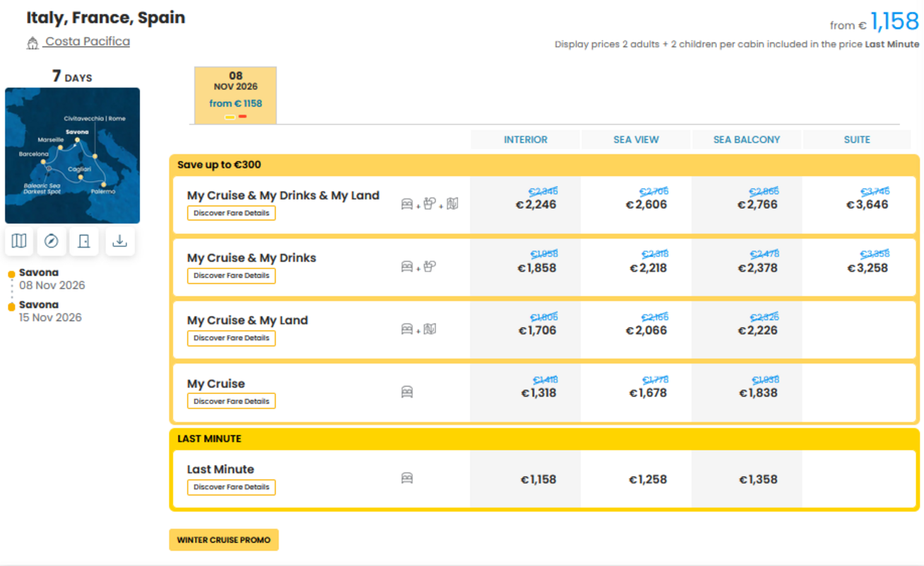Viewport: 924px width, 566px height.
Task: Click the cruise icon in the Last Minute row
Action: [x=407, y=478]
